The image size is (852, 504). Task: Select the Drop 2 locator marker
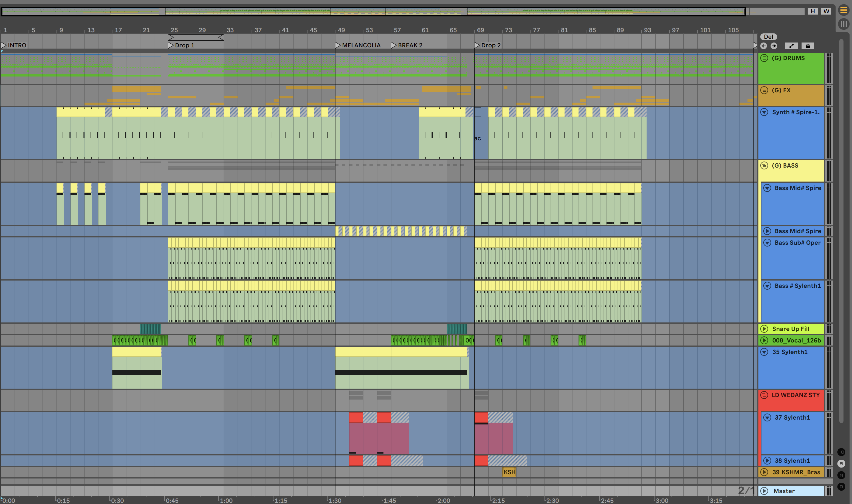pos(477,45)
